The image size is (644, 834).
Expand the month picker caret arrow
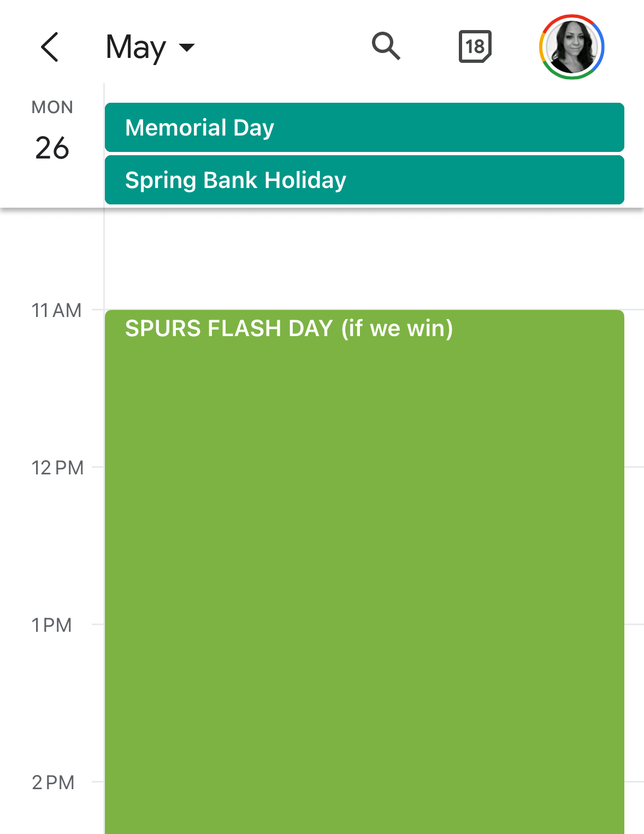coord(187,48)
